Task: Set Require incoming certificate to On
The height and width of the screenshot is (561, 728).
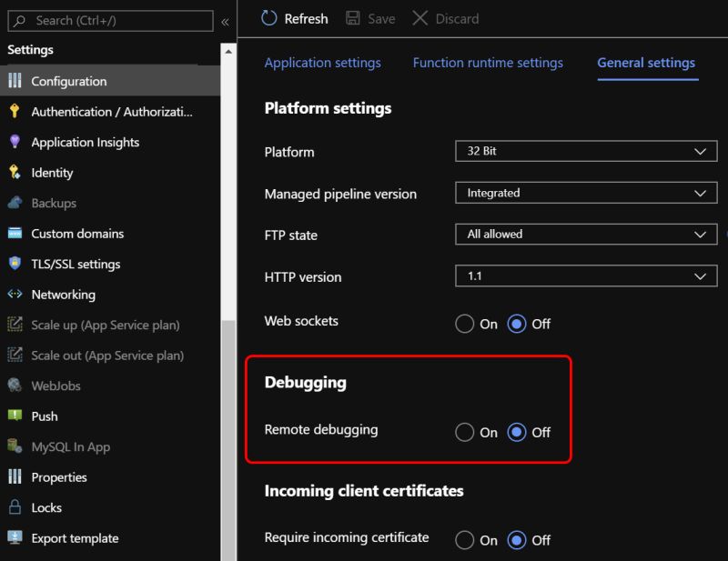Action: 465,540
